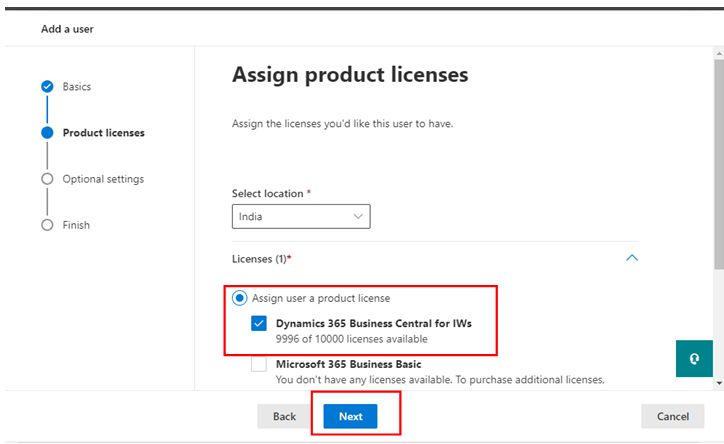Click the Optional settings step circle

47,179
